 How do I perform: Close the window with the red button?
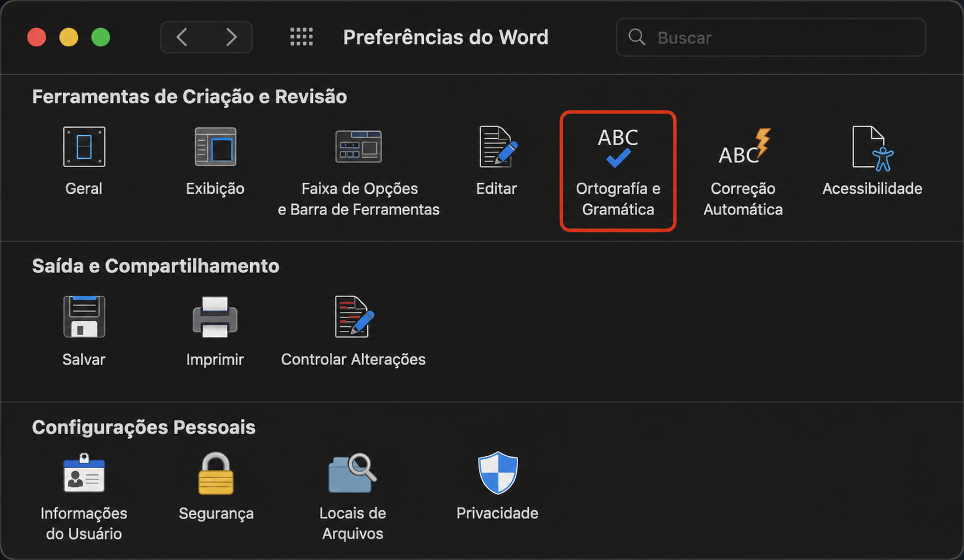pos(36,37)
